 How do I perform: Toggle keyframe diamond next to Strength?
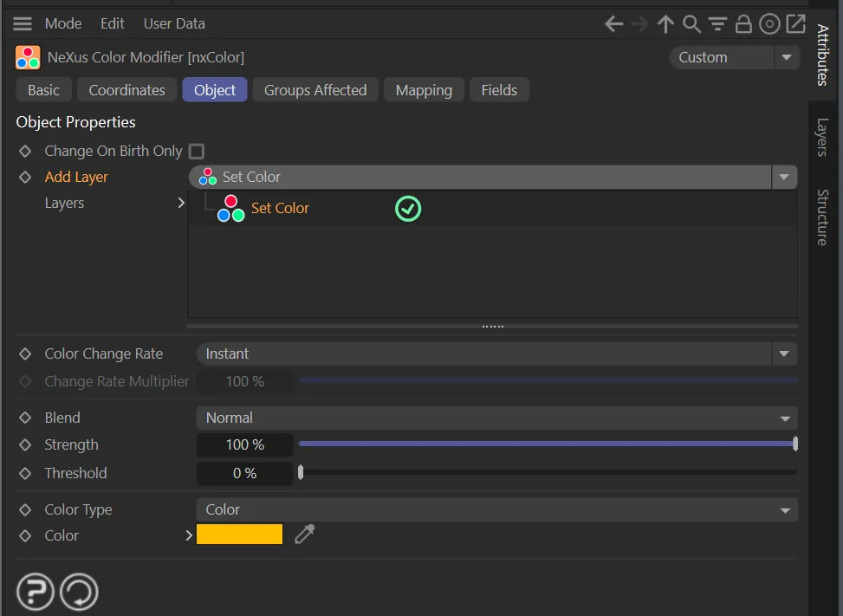pyautogui.click(x=25, y=445)
